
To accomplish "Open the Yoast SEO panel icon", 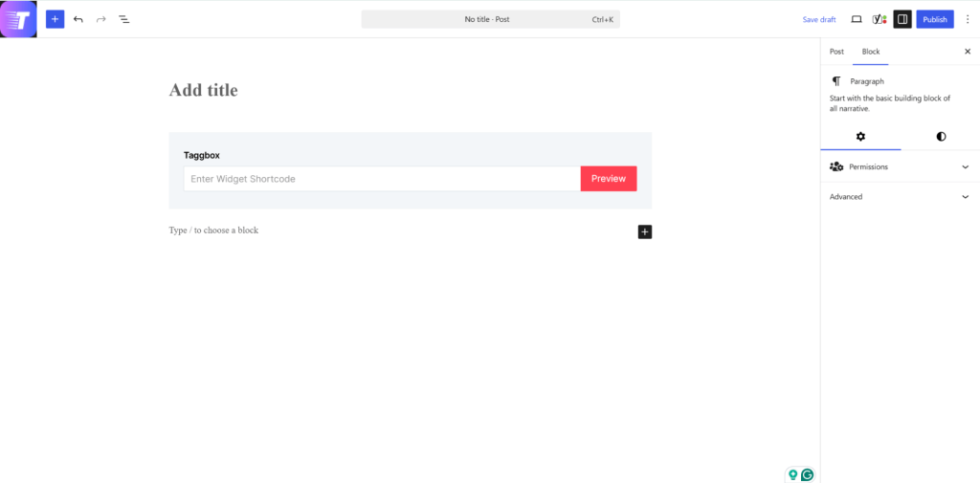I will 880,19.
